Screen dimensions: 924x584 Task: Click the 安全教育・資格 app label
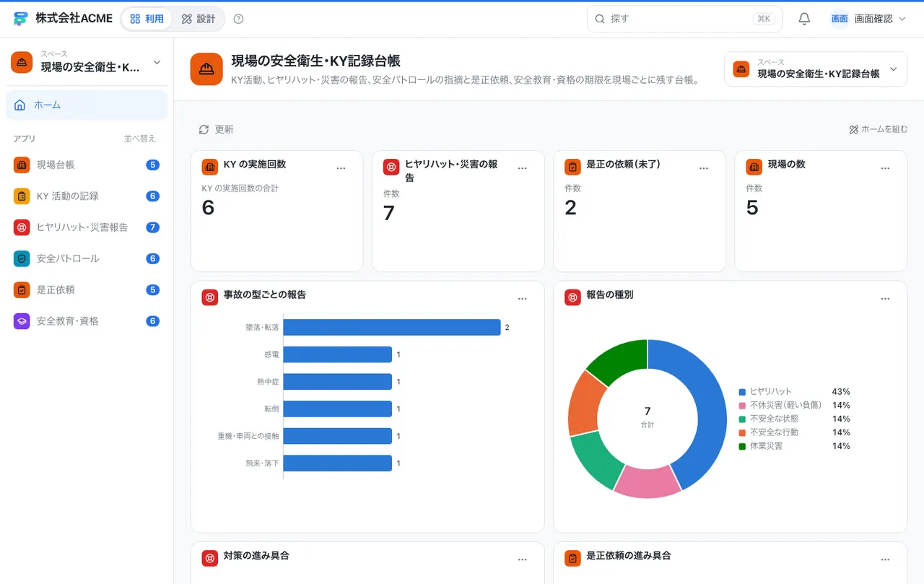click(x=68, y=321)
